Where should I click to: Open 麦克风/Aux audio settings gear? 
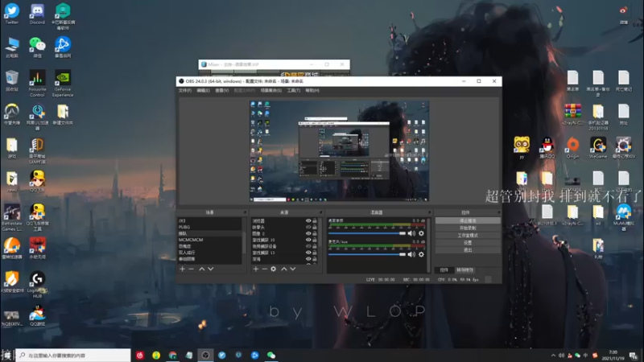tap(421, 254)
